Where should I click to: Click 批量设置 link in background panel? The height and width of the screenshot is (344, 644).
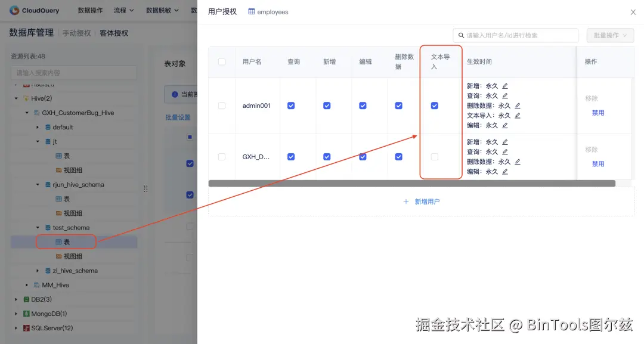click(x=178, y=117)
